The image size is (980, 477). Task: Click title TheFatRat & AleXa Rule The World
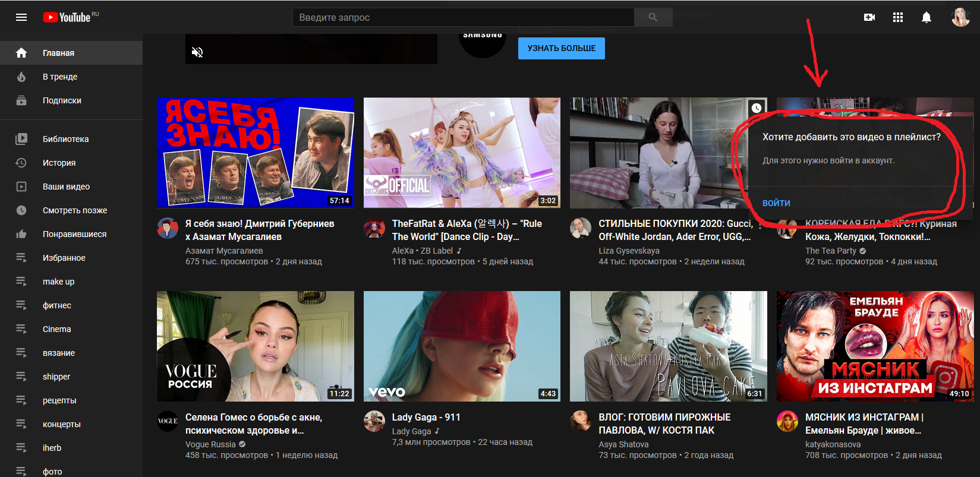(x=467, y=230)
